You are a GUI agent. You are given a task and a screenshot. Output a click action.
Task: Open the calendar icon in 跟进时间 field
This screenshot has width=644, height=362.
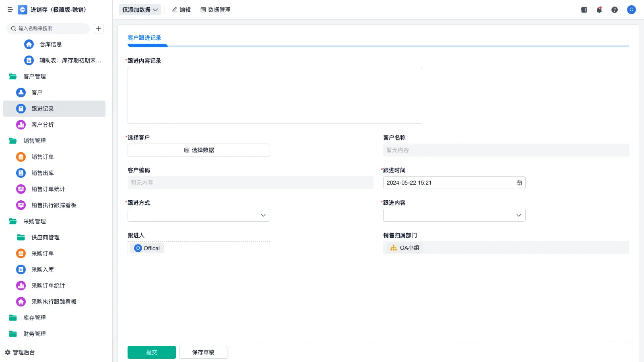[x=519, y=183]
